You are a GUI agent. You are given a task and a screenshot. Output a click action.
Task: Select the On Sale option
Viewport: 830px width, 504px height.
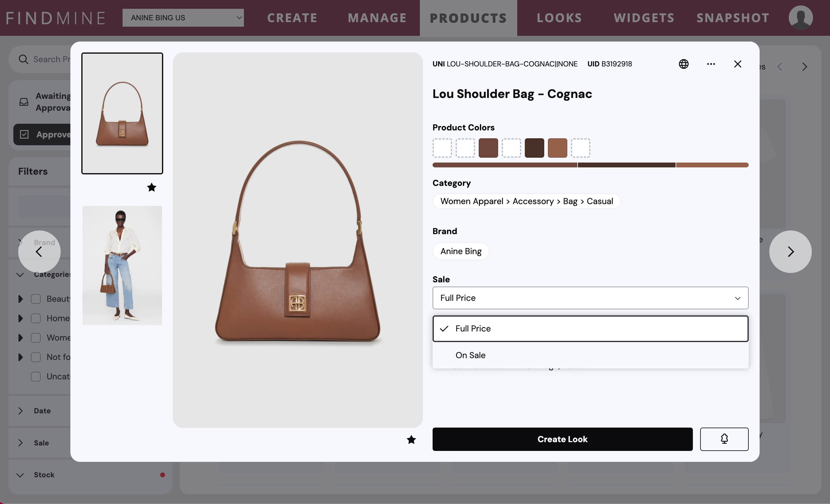pyautogui.click(x=590, y=355)
